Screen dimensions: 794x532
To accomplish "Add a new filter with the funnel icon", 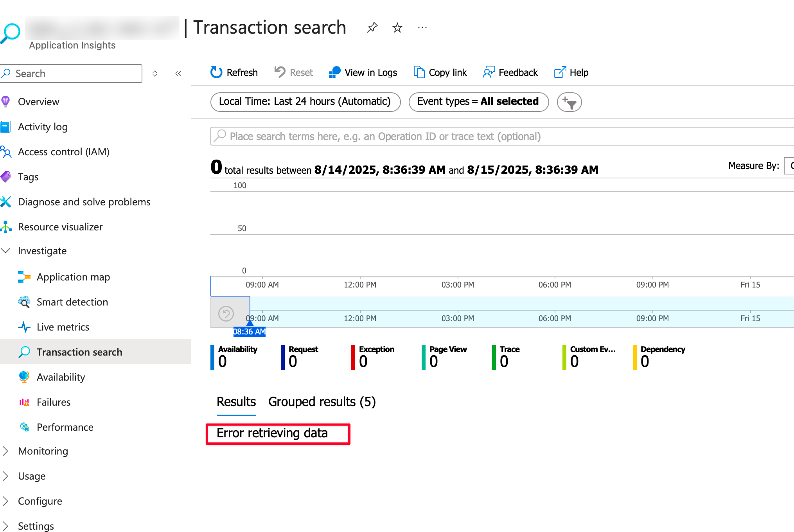I will (569, 102).
